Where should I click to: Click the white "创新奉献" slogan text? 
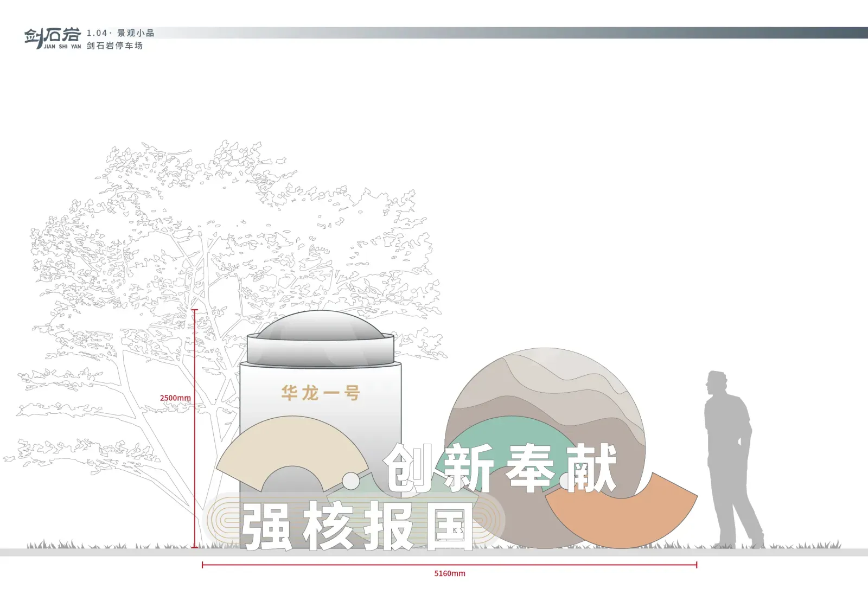pyautogui.click(x=500, y=468)
